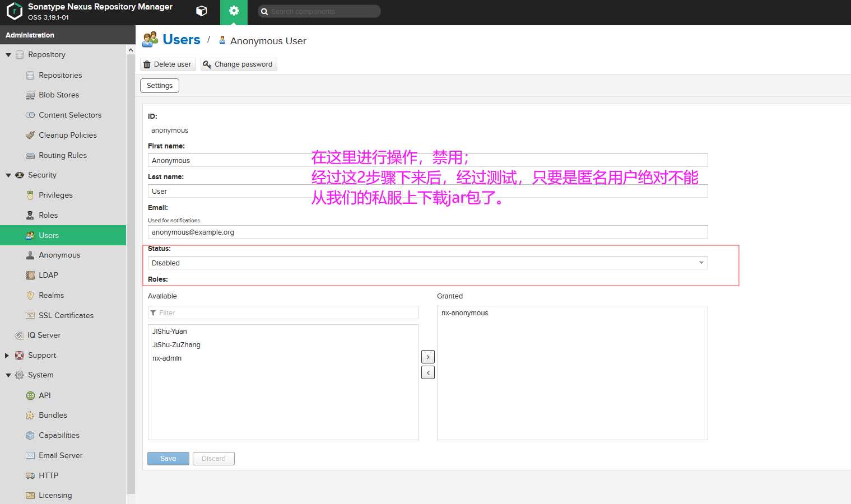Click the Roles icon in sidebar

tap(30, 215)
